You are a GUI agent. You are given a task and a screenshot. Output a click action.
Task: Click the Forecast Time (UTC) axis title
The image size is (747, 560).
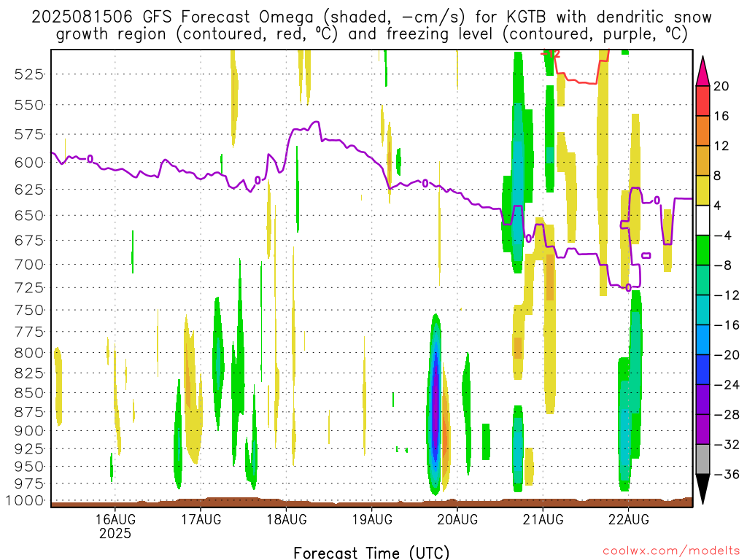point(371,553)
